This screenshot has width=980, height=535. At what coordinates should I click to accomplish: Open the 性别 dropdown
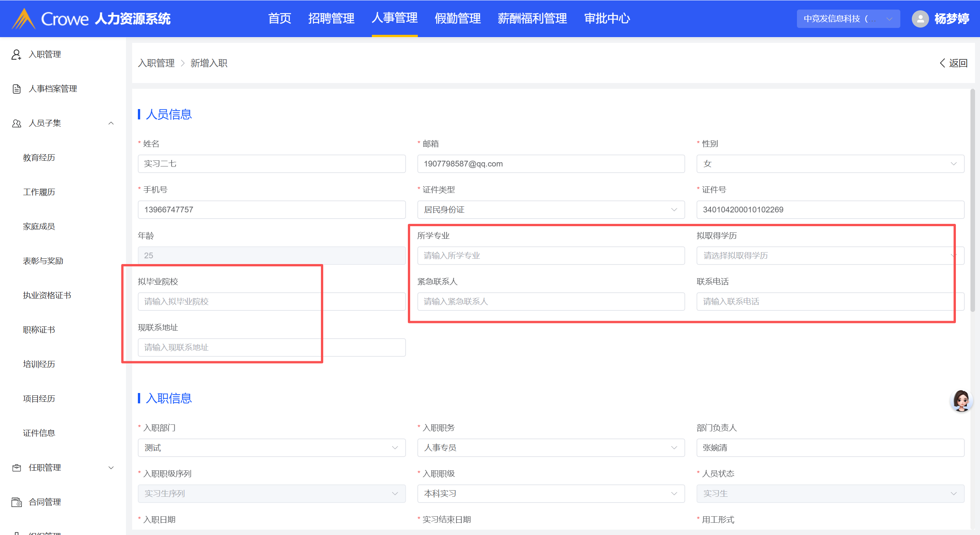[x=830, y=164]
